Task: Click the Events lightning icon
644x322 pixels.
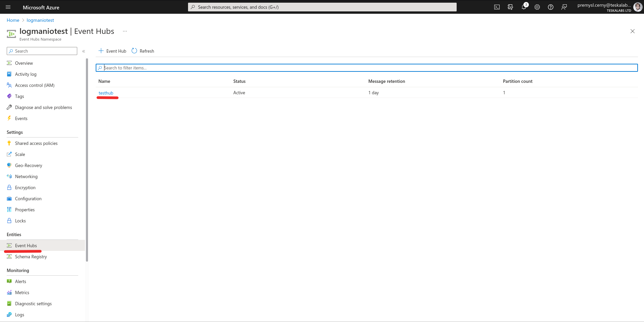Action: (9, 118)
